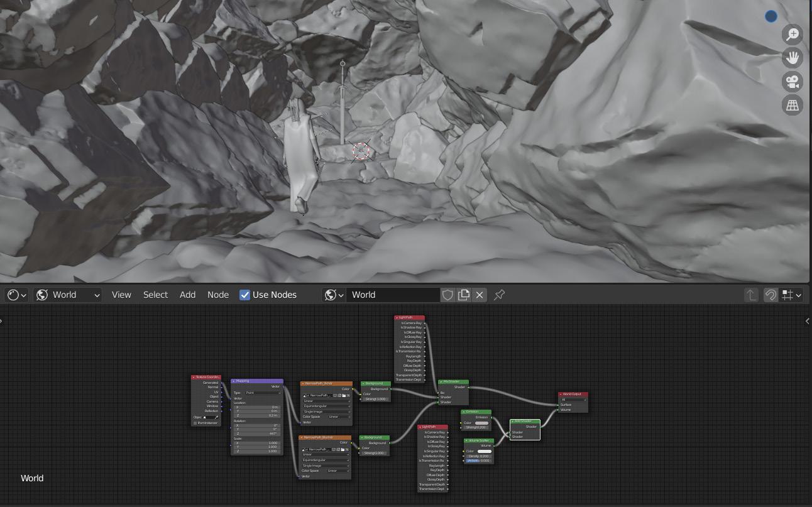Click the fake user shield icon
Image resolution: width=812 pixels, height=507 pixels.
pyautogui.click(x=447, y=295)
